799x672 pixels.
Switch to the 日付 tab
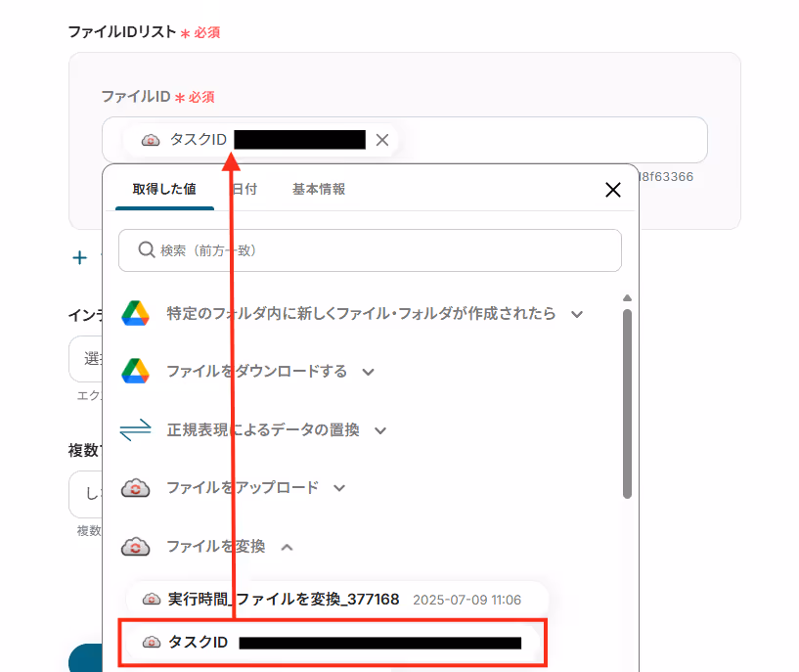[x=244, y=189]
